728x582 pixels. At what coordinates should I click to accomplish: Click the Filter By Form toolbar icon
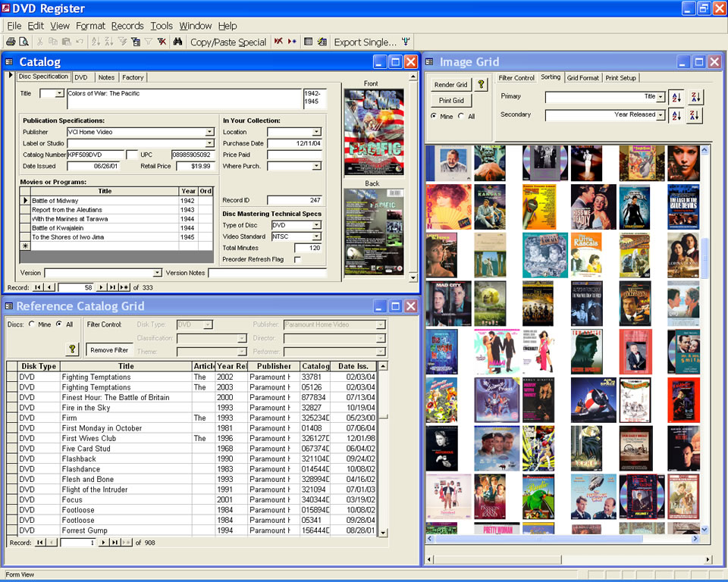tap(136, 42)
